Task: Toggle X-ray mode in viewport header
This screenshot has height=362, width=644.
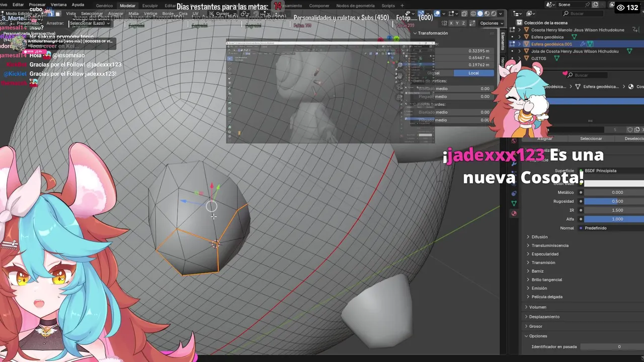Action: click(464, 14)
